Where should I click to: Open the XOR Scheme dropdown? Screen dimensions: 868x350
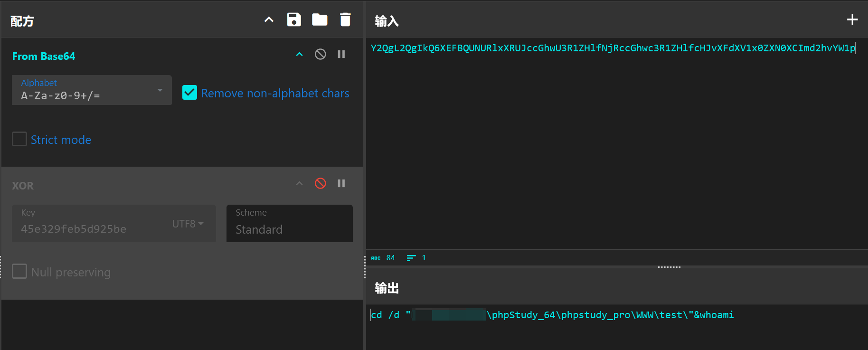click(x=289, y=224)
